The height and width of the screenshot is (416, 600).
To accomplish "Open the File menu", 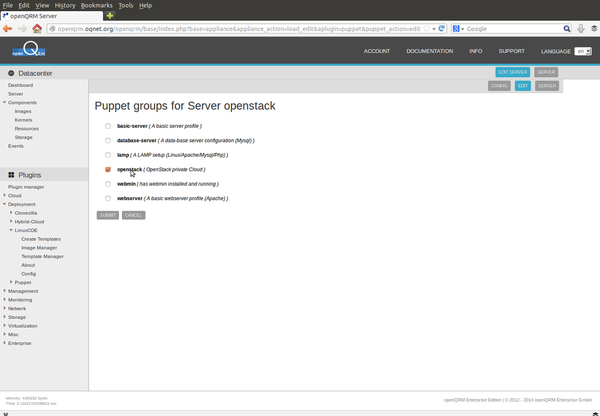I will 8,5.
